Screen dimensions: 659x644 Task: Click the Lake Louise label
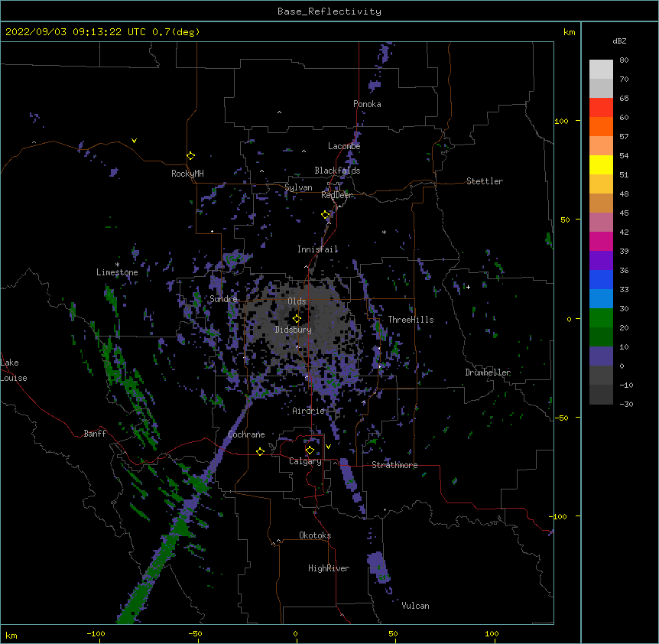(14, 370)
